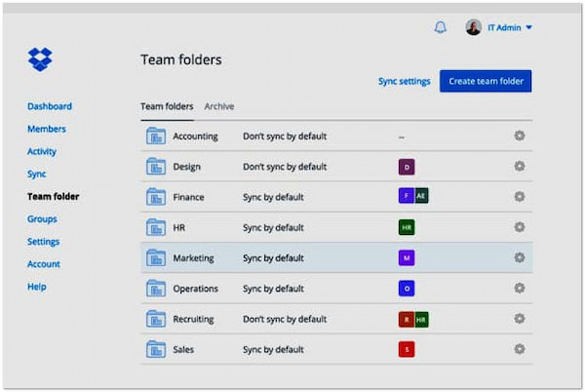This screenshot has width=585, height=392.
Task: Click the purple D group badge for Design
Action: [x=407, y=167]
